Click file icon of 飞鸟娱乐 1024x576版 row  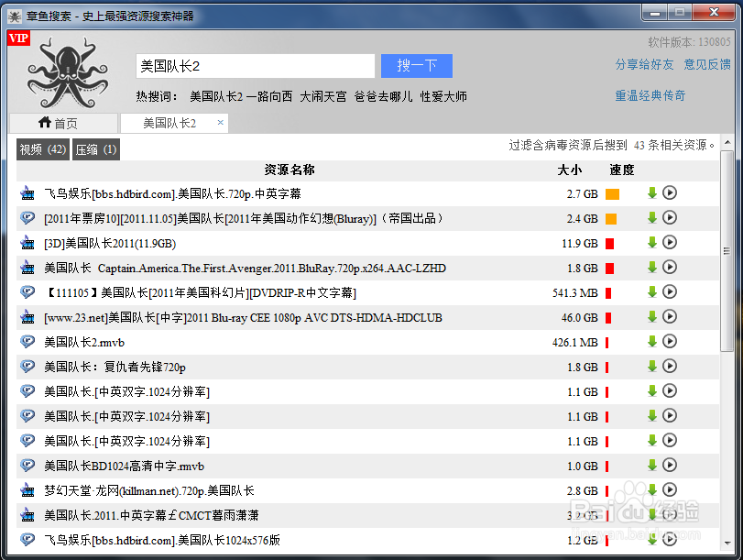tap(27, 539)
